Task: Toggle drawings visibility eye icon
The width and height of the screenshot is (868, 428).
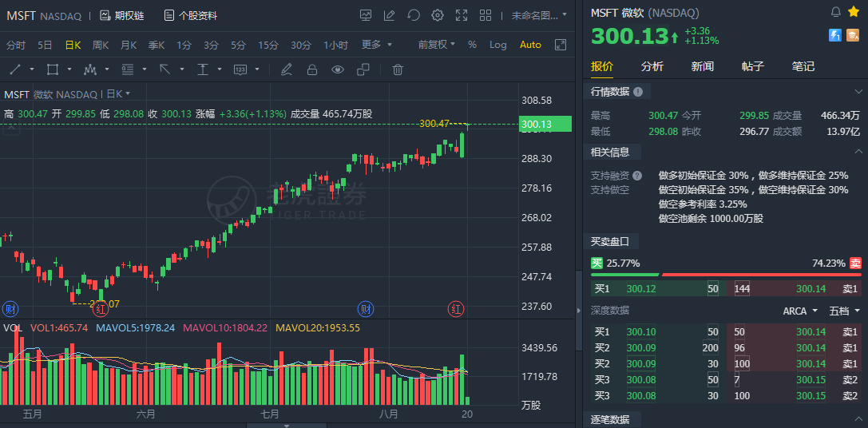Action: coord(338,69)
